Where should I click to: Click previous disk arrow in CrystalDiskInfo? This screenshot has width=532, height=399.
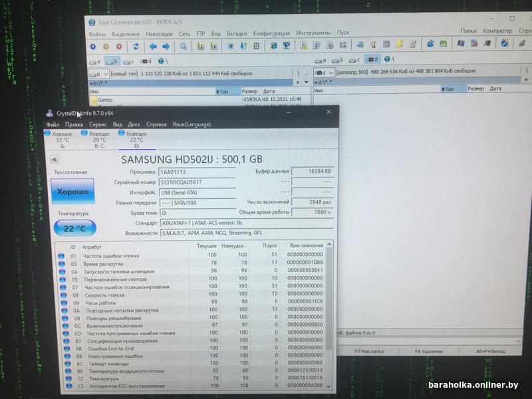click(55, 159)
